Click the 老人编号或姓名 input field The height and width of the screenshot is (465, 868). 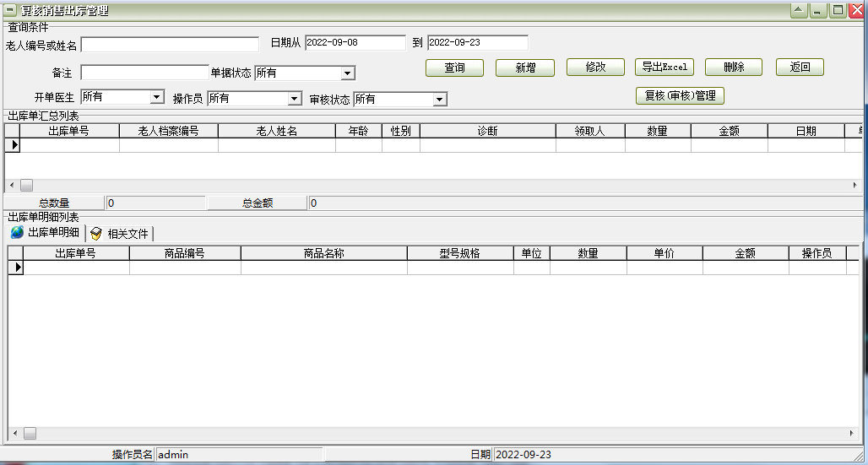pos(170,45)
